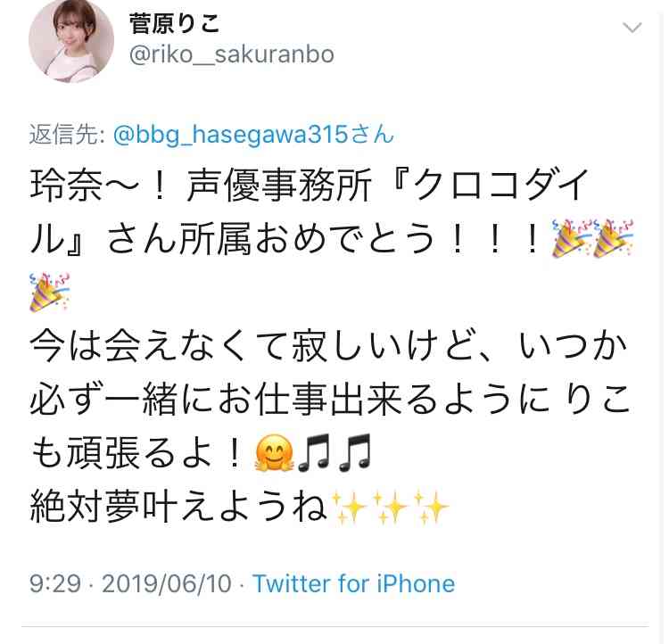Tap the party popper emoji alone on its line
This screenshot has height=644, width=669.
49,293
